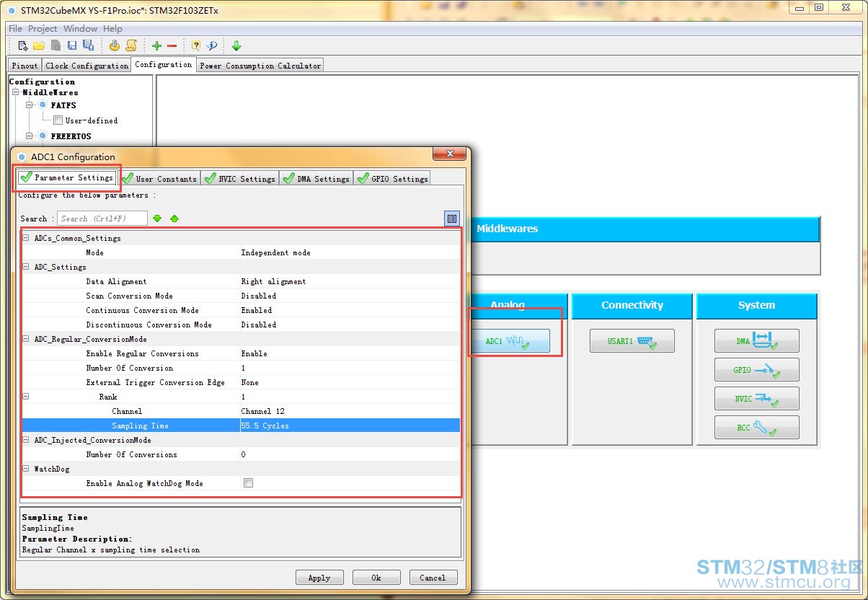
Task: Click the Import Project grey document icon
Action: [56, 45]
